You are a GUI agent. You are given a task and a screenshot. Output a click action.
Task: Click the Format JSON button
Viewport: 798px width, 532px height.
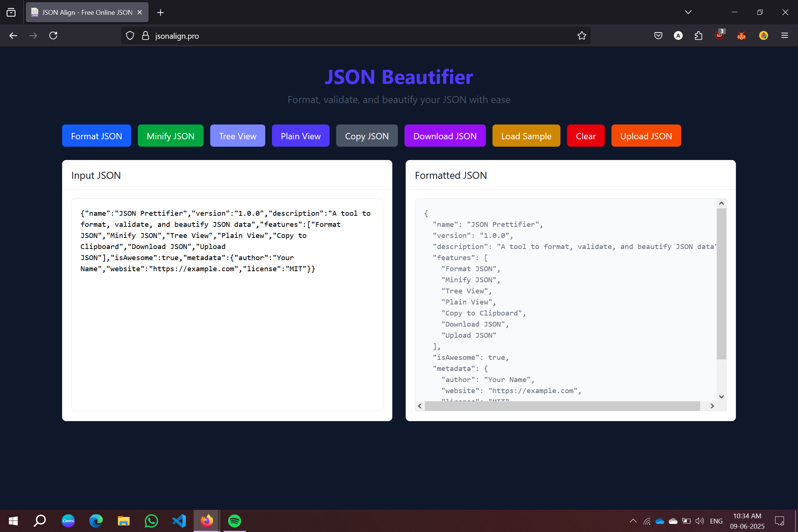click(x=96, y=136)
